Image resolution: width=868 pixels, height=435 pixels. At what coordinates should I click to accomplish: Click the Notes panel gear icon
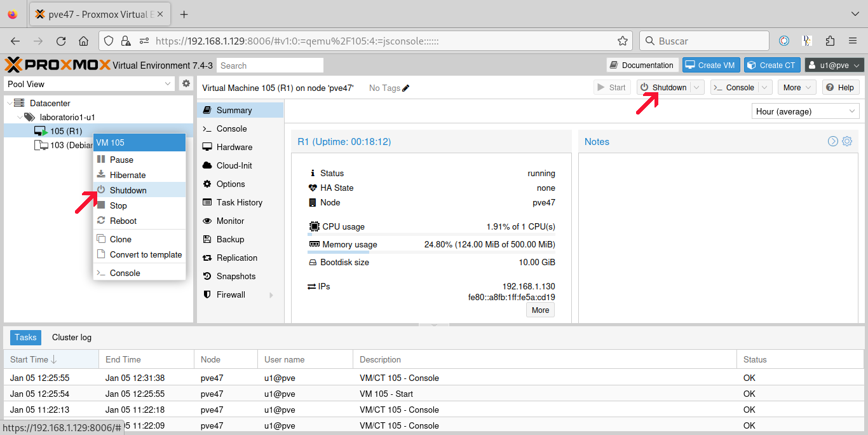pos(847,141)
